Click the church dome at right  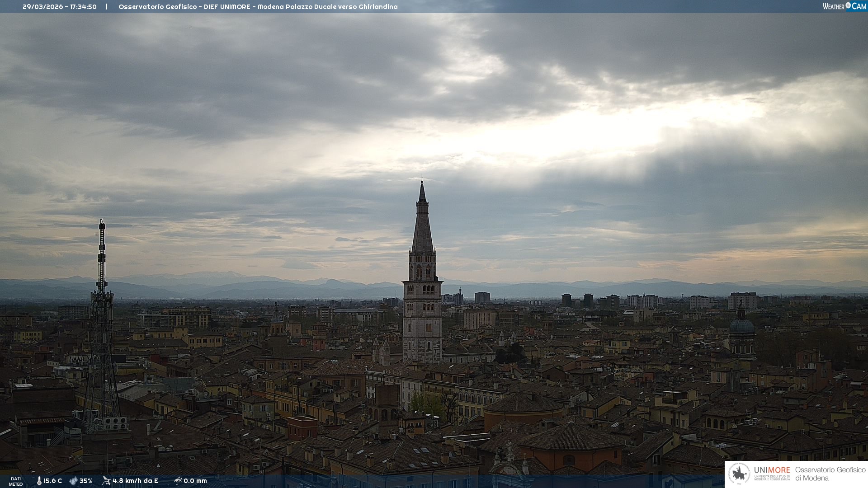[x=742, y=326]
